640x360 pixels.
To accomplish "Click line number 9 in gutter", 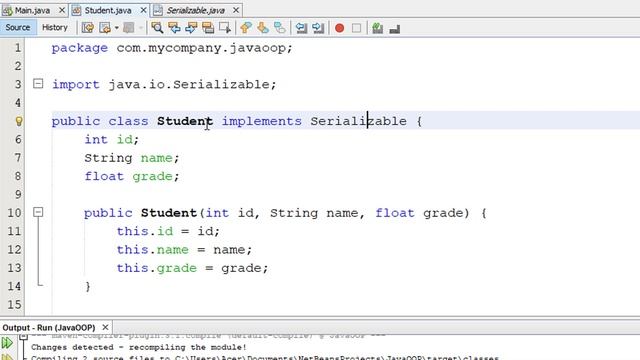I will pos(18,194).
